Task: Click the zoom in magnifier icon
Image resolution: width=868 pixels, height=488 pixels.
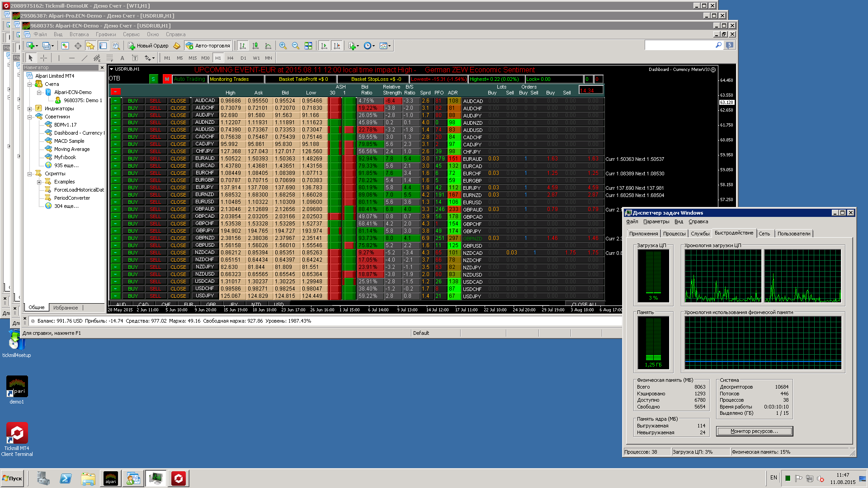Action: click(283, 46)
